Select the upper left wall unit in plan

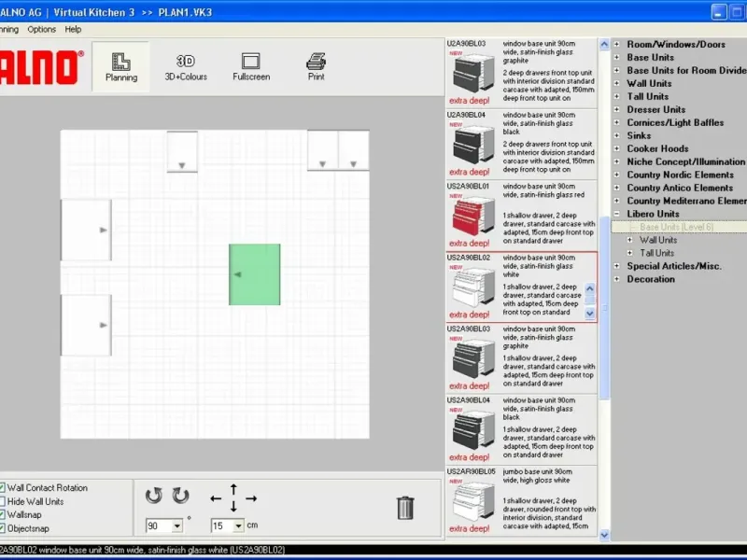86,230
